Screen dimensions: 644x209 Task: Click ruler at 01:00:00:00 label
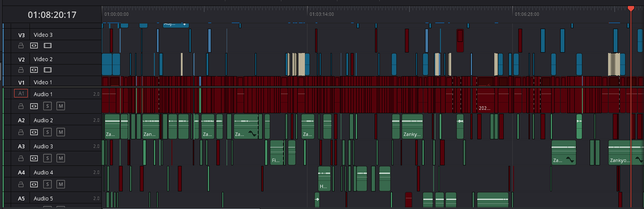[116, 14]
